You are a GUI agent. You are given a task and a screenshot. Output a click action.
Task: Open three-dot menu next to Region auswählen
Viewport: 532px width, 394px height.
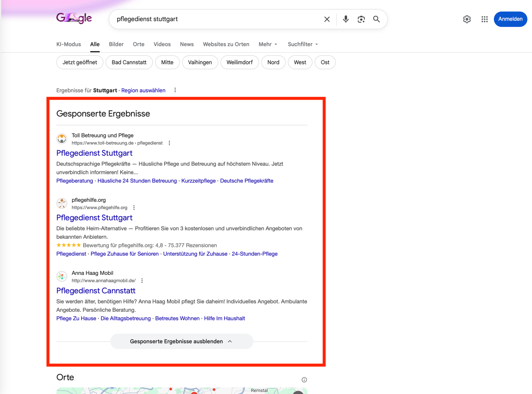175,90
